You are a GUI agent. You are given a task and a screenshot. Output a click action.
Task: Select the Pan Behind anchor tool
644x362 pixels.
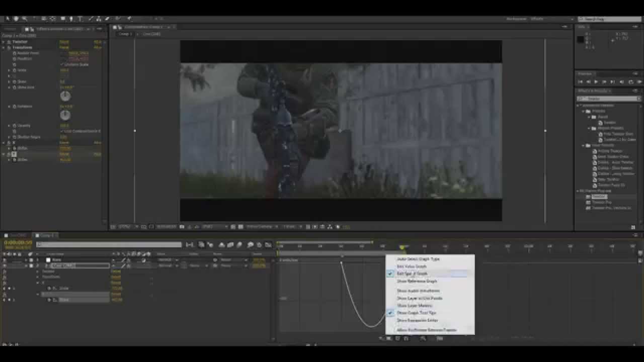point(53,19)
